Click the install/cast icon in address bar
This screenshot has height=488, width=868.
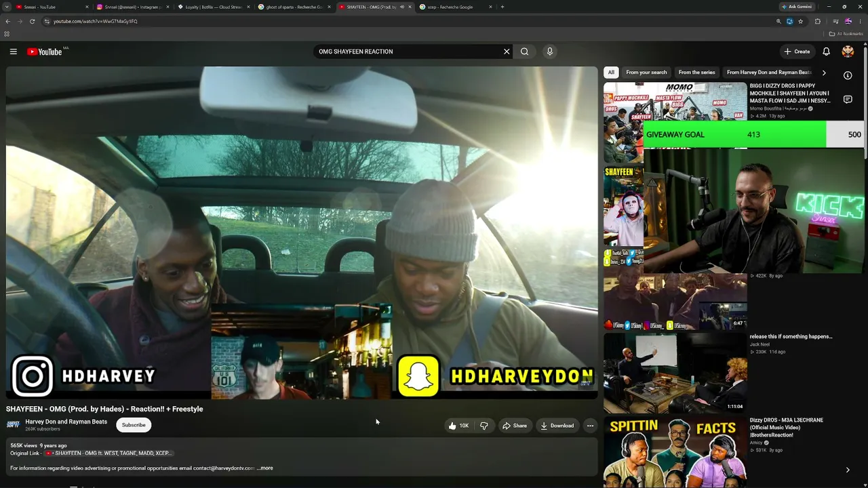[x=789, y=21]
